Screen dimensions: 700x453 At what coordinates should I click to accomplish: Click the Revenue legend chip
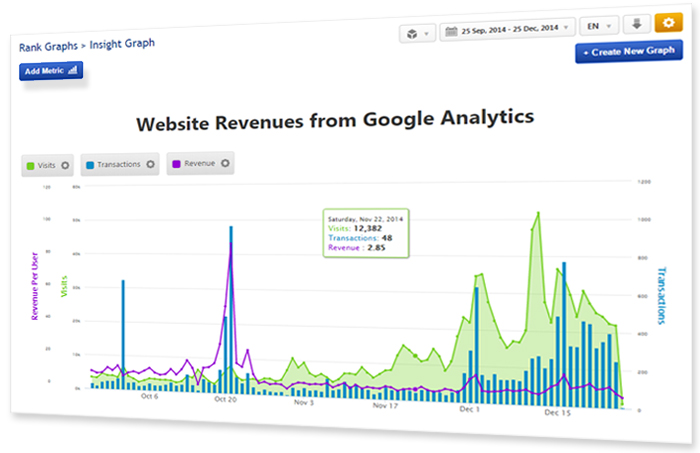point(200,163)
